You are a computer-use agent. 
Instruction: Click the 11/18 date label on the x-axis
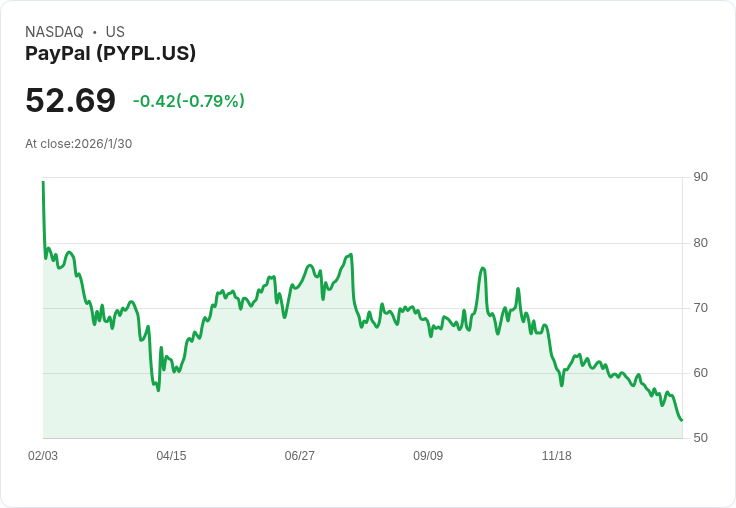tap(557, 455)
